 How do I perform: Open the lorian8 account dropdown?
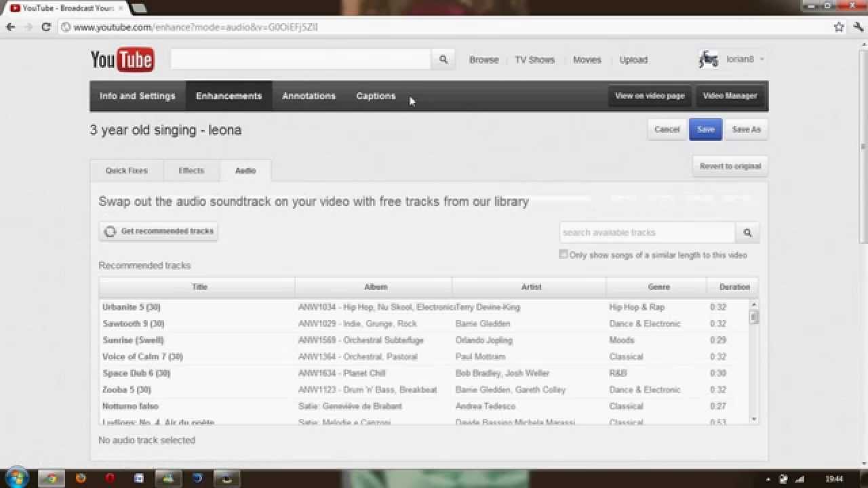click(x=745, y=60)
